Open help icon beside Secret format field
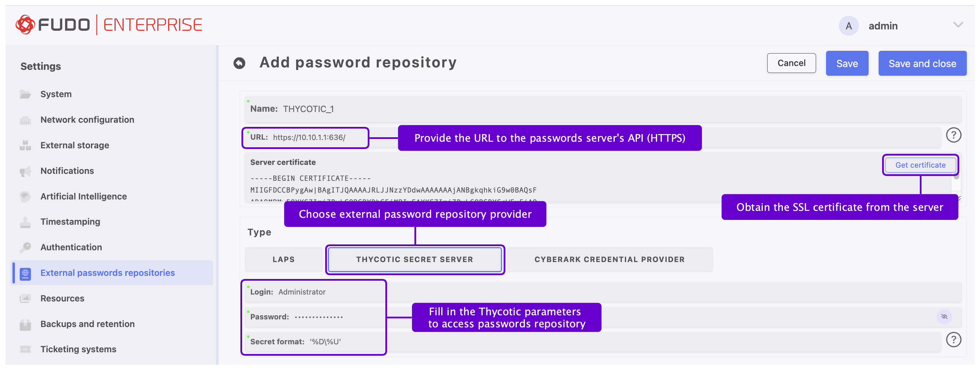 point(953,339)
